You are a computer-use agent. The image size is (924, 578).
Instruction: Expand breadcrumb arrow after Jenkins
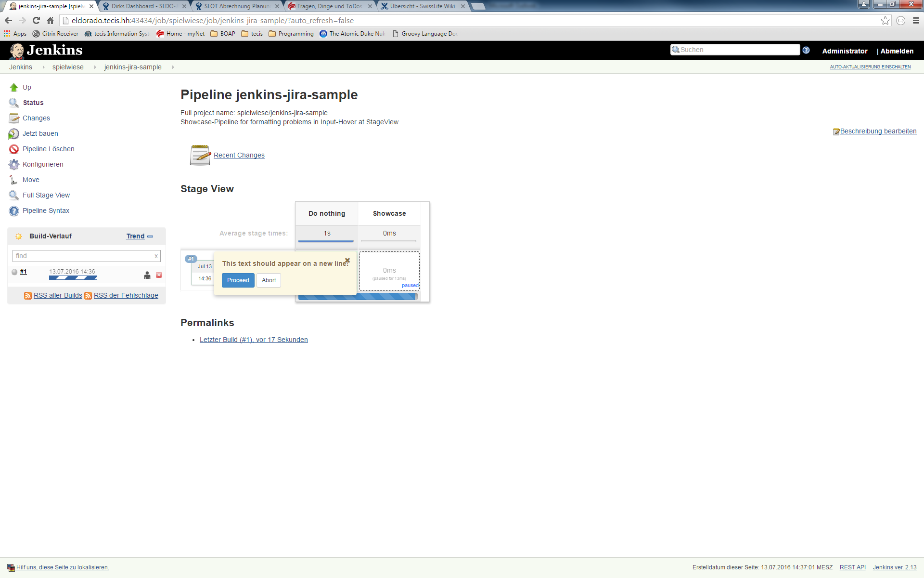pyautogui.click(x=43, y=67)
